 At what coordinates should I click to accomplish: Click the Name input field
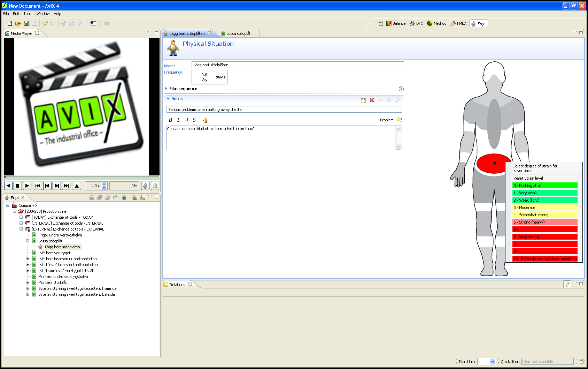[x=297, y=65]
